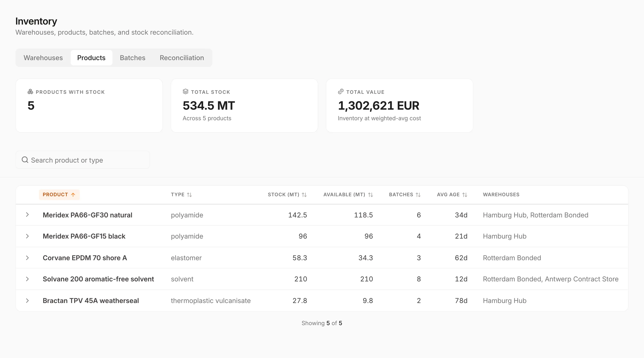Click stock value 27.8

(300, 301)
